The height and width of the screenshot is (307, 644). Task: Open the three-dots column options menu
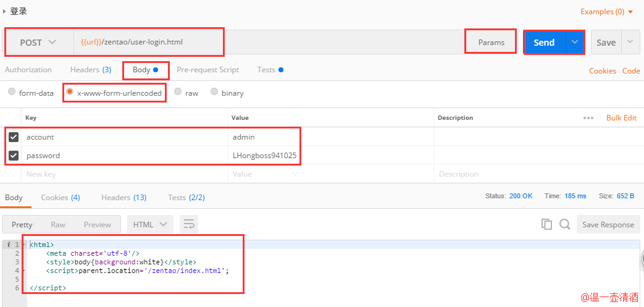click(588, 118)
